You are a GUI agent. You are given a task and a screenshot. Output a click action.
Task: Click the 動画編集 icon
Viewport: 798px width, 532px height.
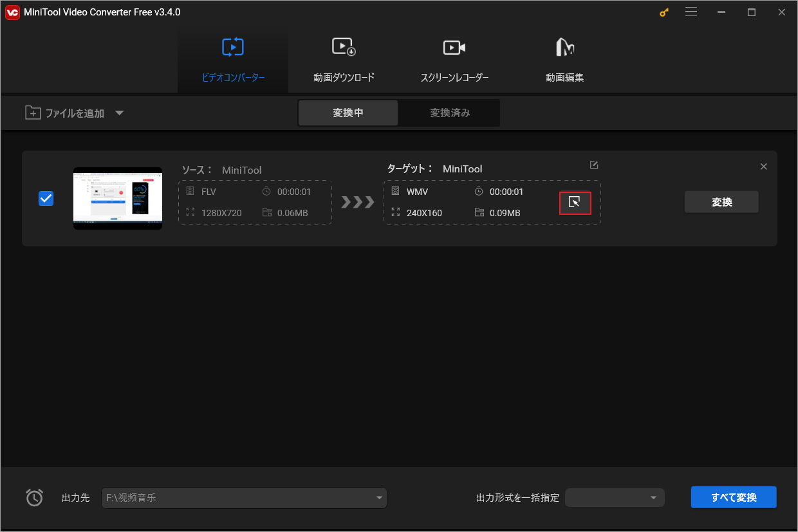(x=565, y=47)
